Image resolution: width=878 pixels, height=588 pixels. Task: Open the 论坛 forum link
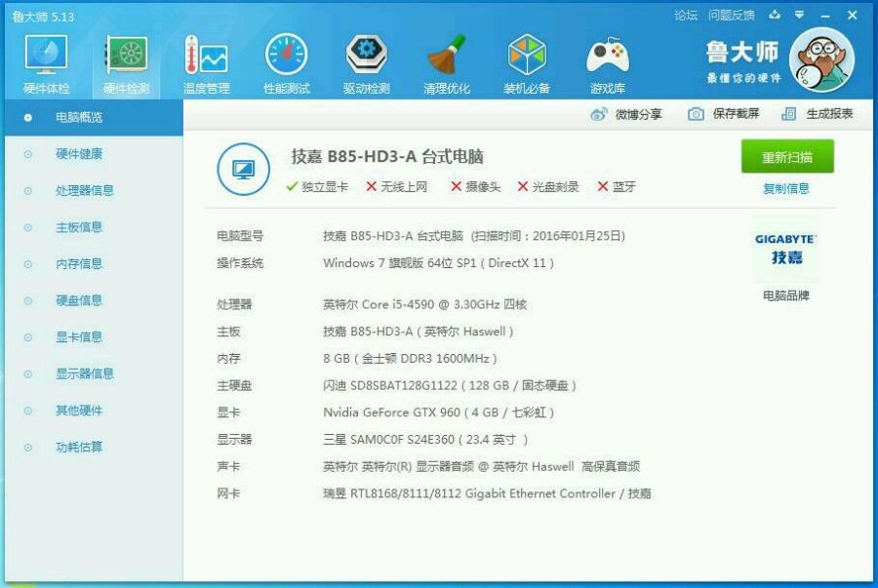pyautogui.click(x=686, y=16)
